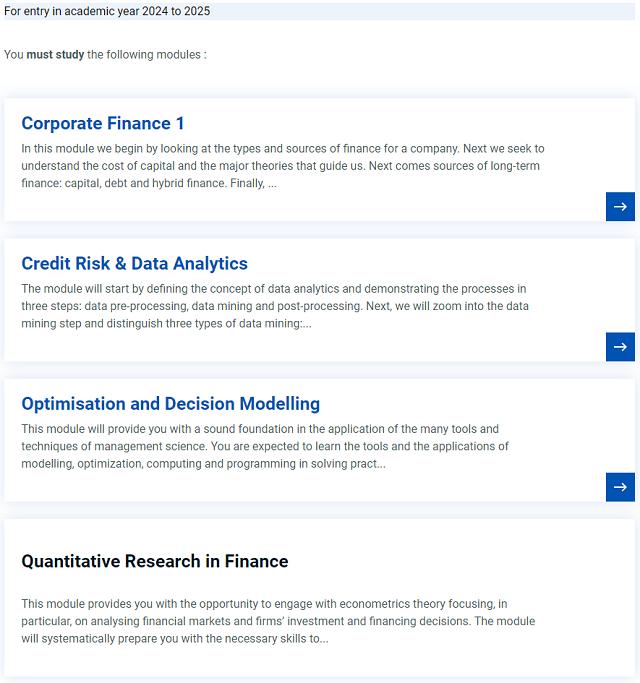This screenshot has width=640, height=683.
Task: Click the Credit Risk module description paragraph
Action: (x=275, y=306)
